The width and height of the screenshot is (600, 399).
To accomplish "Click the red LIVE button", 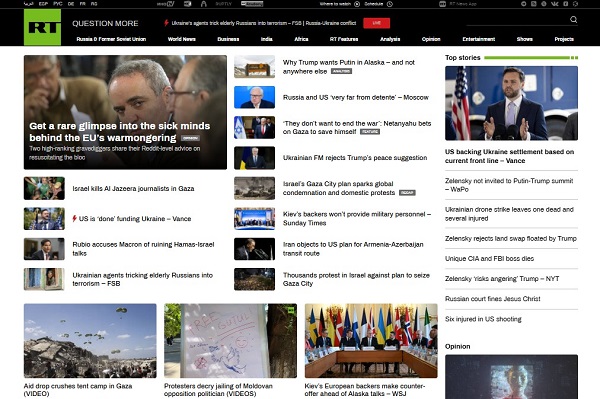I will pyautogui.click(x=377, y=23).
